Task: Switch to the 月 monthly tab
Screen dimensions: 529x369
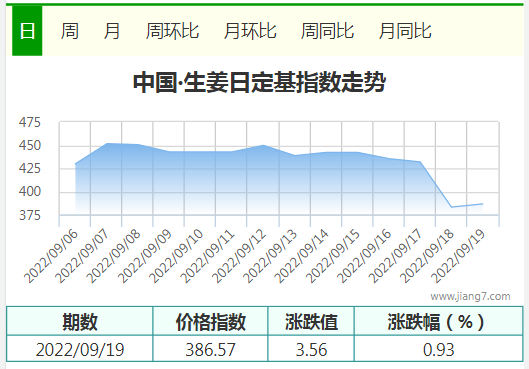Action: pos(112,31)
